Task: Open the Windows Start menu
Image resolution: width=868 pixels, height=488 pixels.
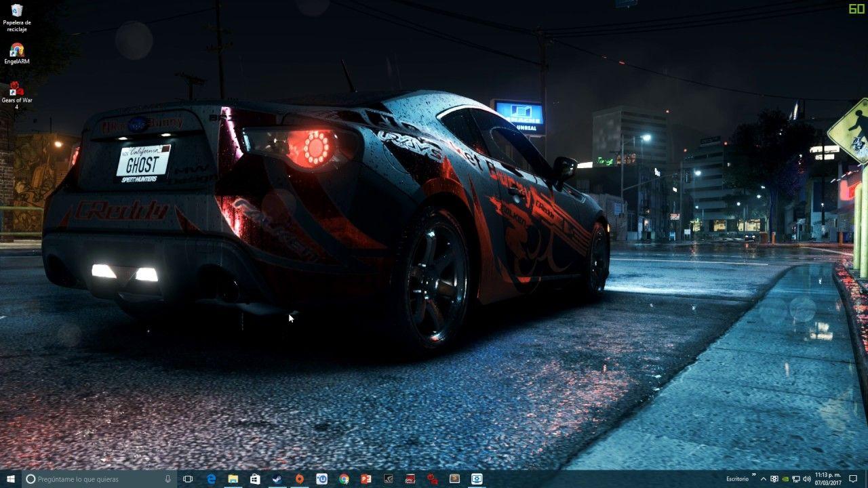Action: [11, 479]
